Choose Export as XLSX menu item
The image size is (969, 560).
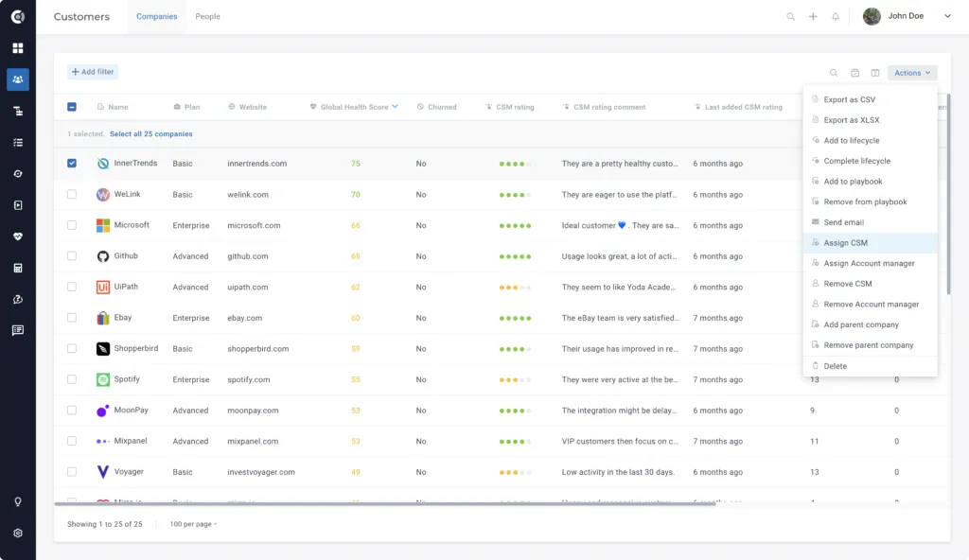871,120
